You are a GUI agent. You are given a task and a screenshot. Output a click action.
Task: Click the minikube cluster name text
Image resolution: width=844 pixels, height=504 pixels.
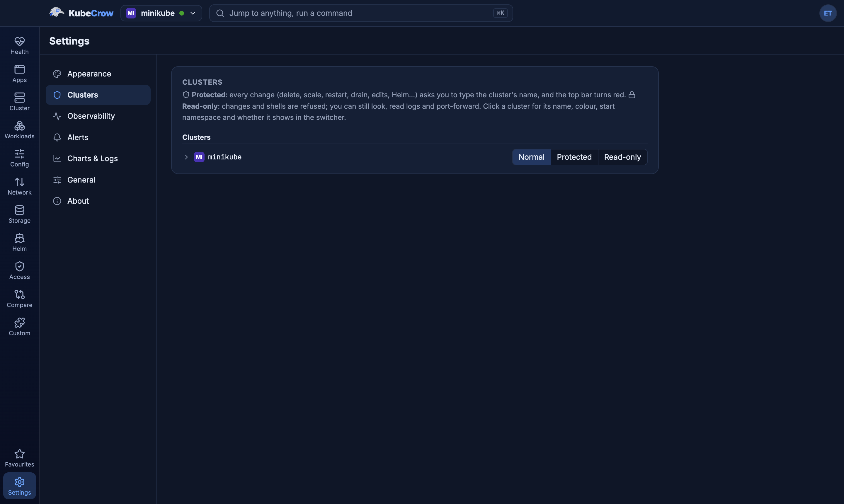pyautogui.click(x=224, y=157)
